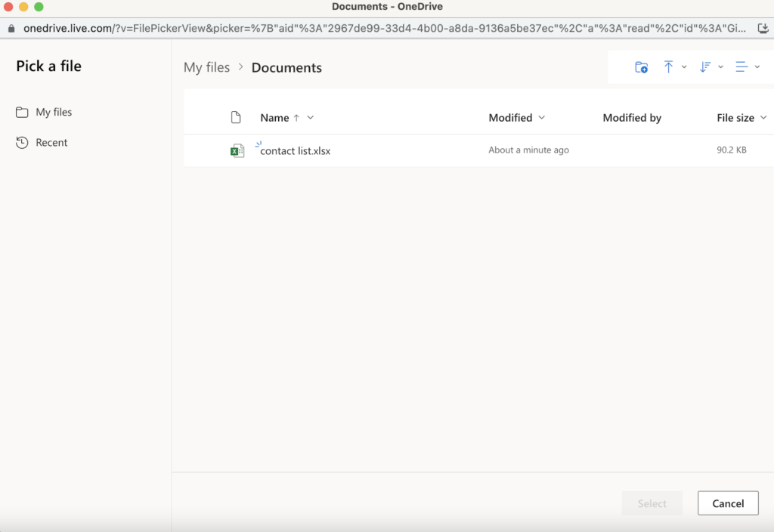The width and height of the screenshot is (774, 532).
Task: Click the lock icon in address bar
Action: point(11,29)
